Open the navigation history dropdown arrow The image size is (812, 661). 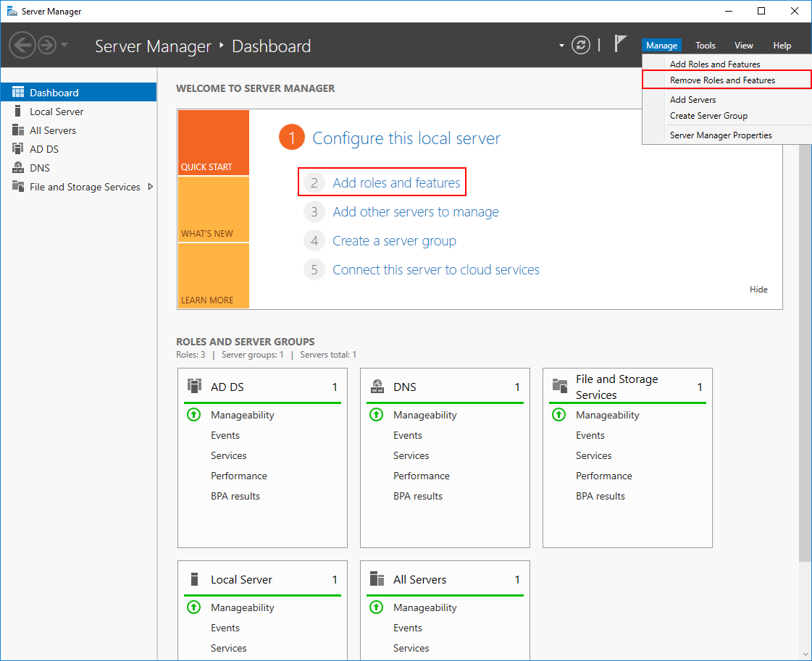pyautogui.click(x=64, y=45)
